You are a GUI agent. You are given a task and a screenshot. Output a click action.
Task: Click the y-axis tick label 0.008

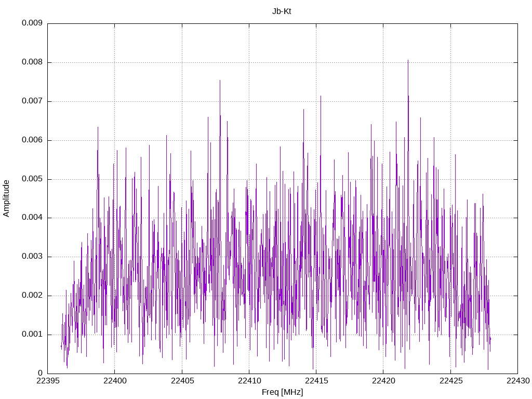[x=32, y=62]
